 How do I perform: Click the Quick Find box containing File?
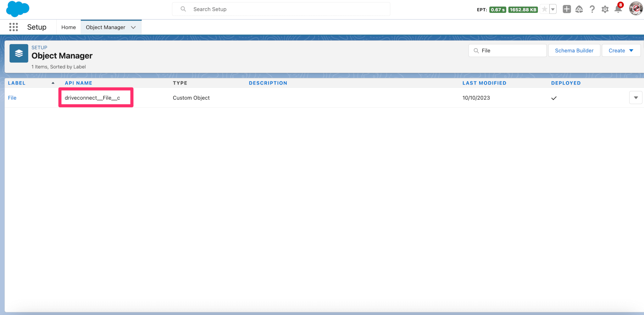coord(508,51)
